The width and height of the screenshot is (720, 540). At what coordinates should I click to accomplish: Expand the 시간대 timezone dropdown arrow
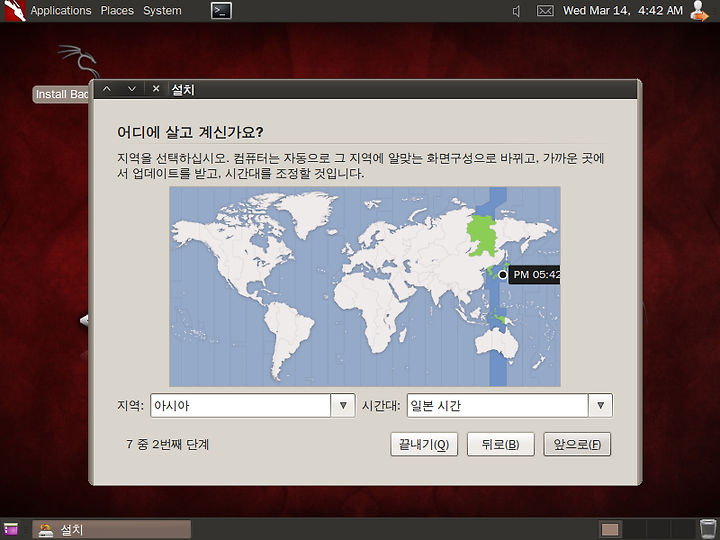600,405
